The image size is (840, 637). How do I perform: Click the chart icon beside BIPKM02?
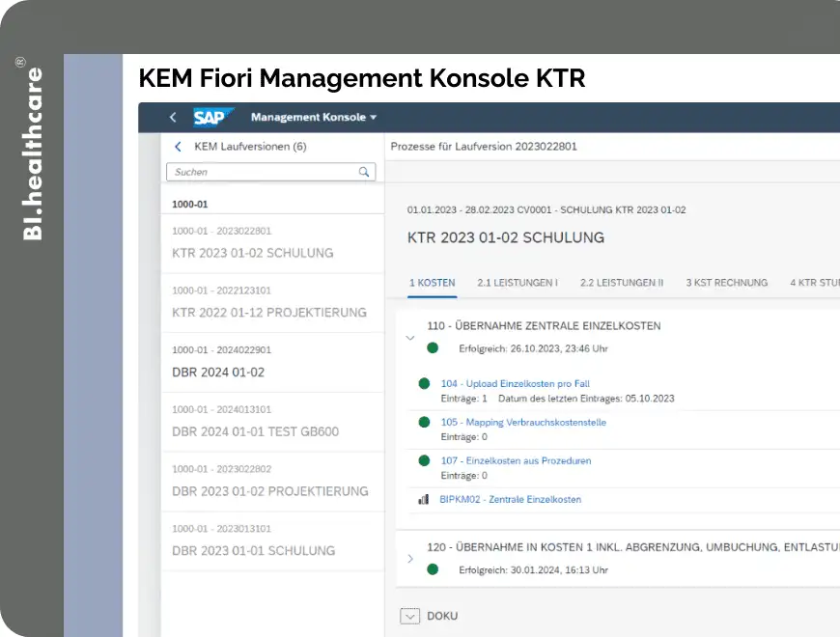click(x=423, y=499)
